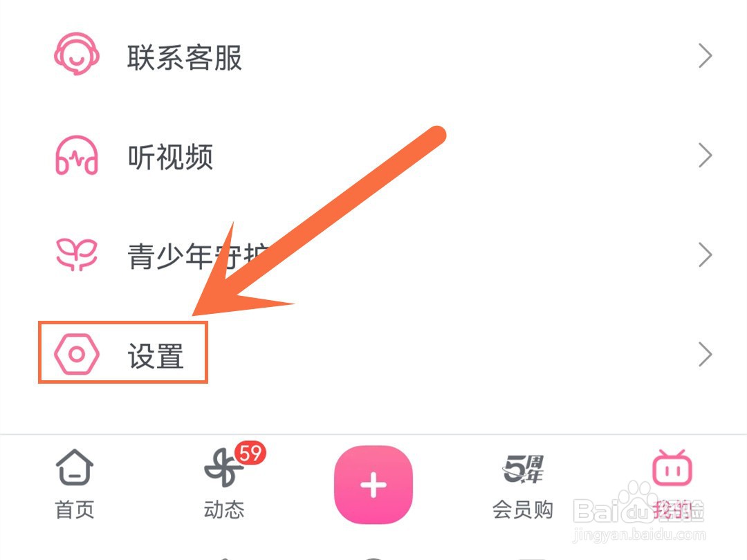Screen dimensions: 747x560
Task: Tap the home house icon
Action: pyautogui.click(x=75, y=467)
